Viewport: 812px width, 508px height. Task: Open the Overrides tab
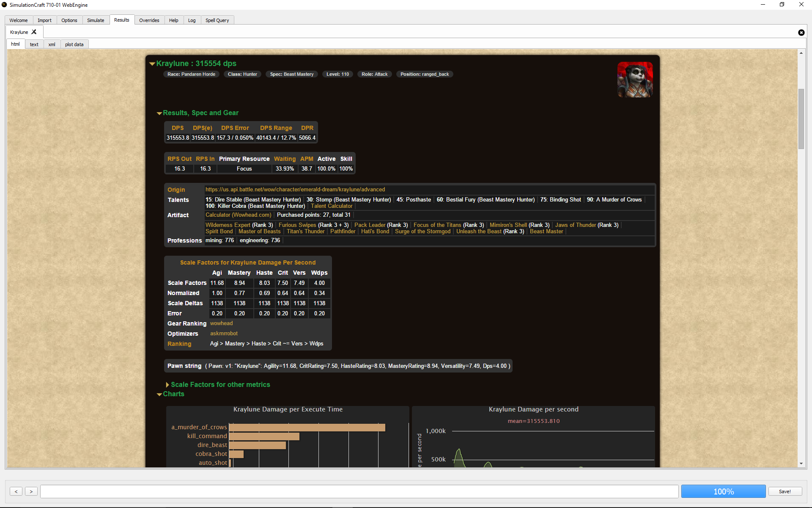point(149,20)
